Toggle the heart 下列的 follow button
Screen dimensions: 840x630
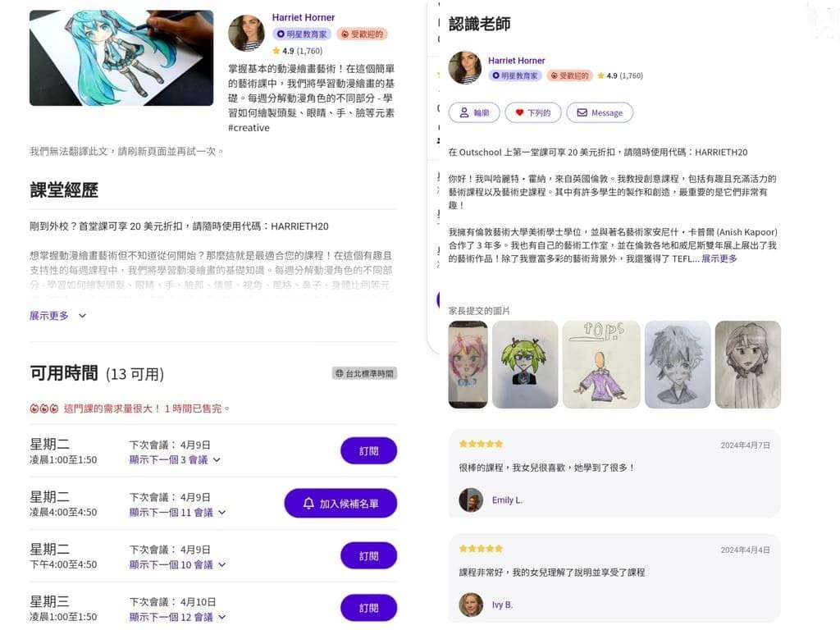coord(533,112)
